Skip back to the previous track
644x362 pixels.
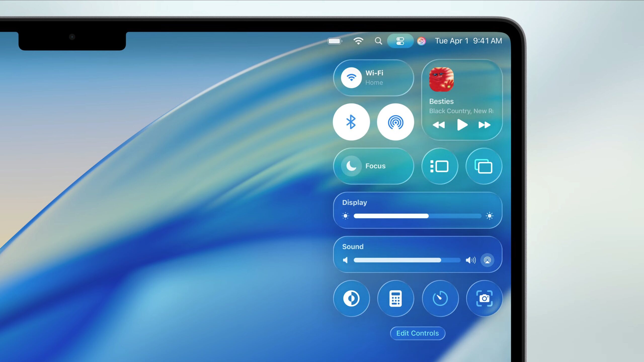(x=439, y=125)
